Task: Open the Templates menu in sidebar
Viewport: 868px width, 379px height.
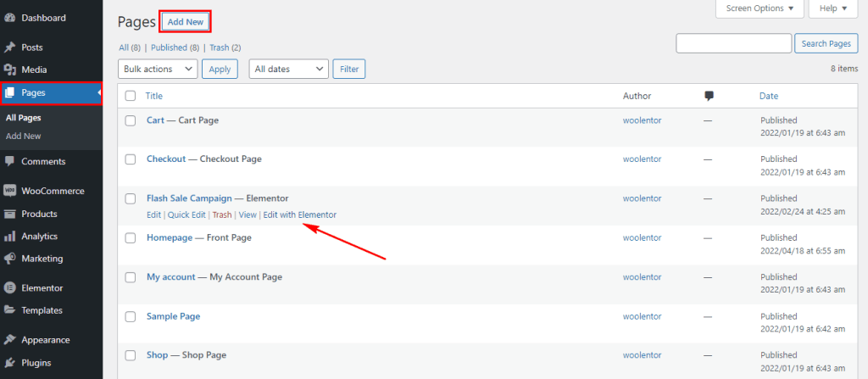Action: pos(42,310)
